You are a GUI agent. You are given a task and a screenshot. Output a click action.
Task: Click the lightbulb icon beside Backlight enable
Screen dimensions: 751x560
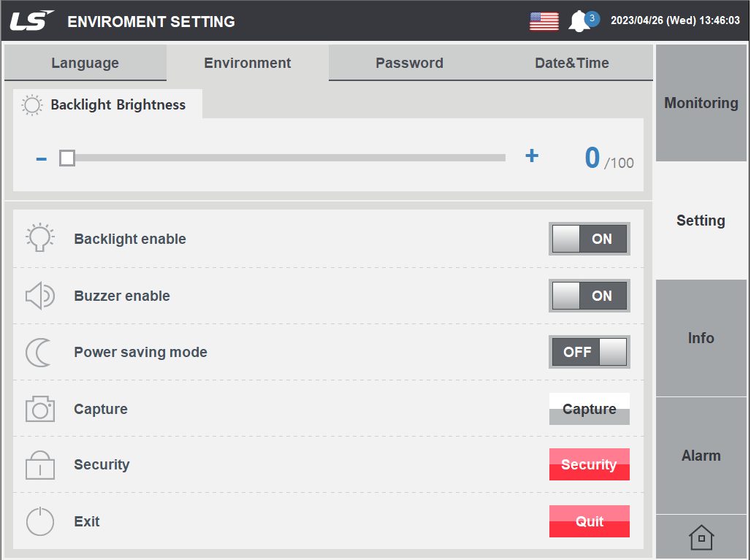(39, 239)
